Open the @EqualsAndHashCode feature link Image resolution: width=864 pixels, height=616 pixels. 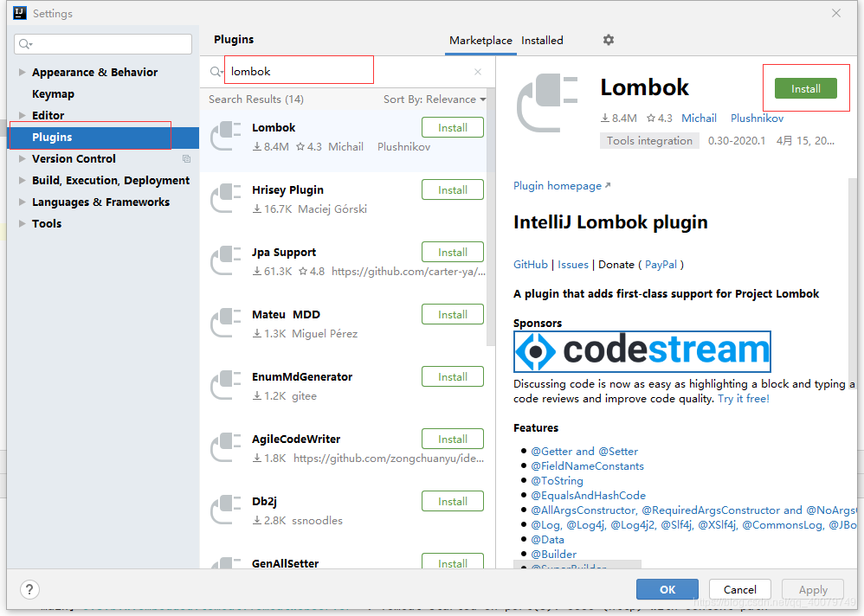pos(588,496)
